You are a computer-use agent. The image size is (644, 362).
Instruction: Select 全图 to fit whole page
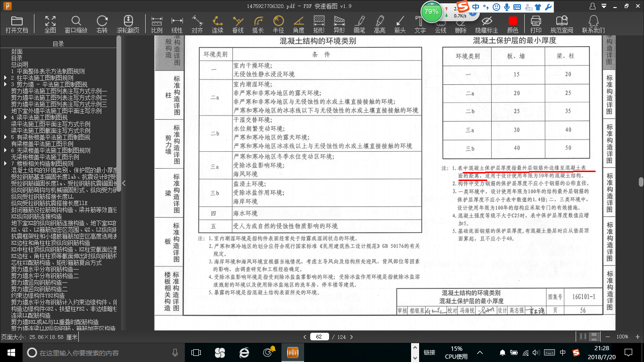coord(50,24)
